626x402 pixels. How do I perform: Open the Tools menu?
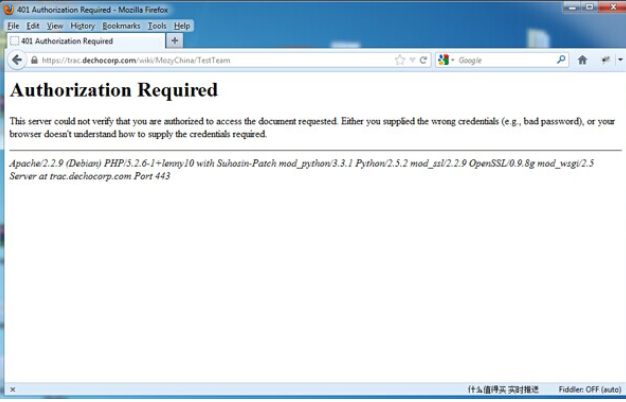click(x=157, y=26)
